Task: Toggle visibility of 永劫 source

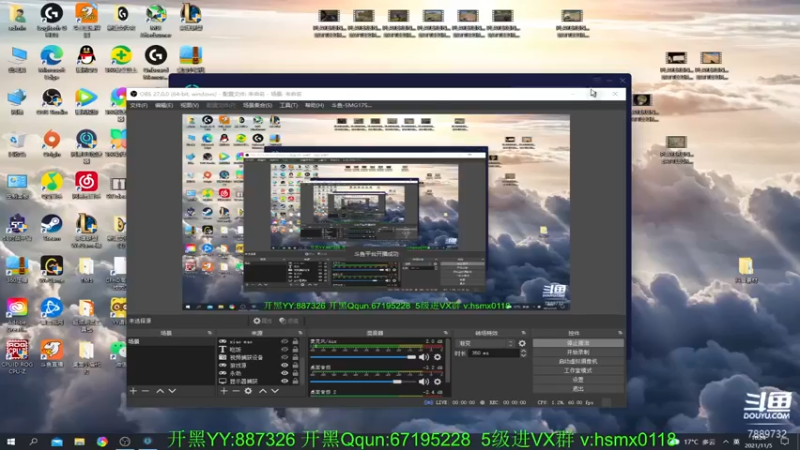Action: point(285,373)
